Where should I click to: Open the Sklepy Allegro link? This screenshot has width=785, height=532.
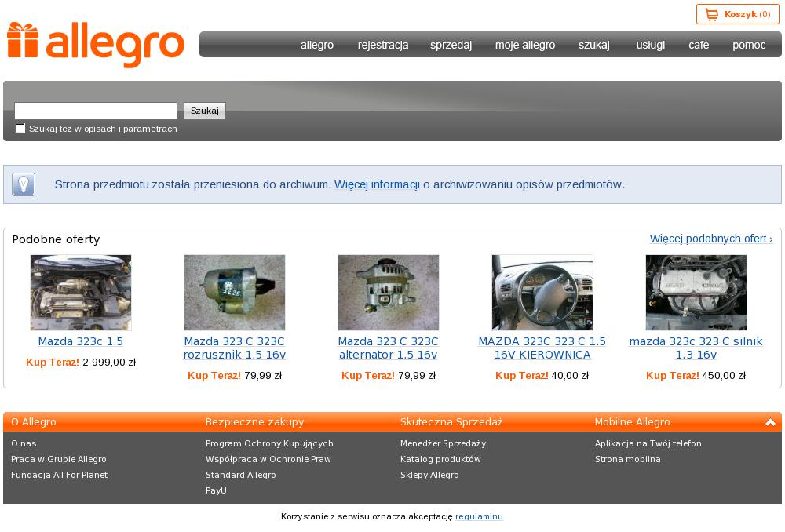(x=429, y=475)
